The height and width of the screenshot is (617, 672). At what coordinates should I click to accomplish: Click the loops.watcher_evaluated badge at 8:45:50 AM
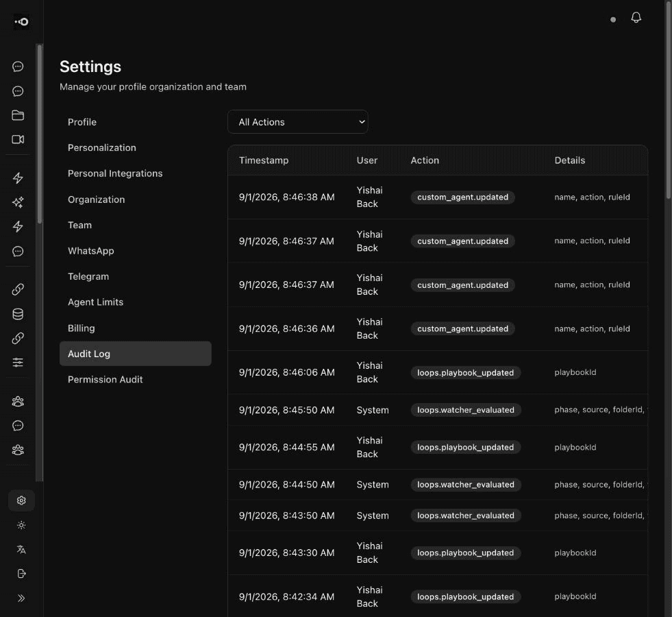pos(466,410)
